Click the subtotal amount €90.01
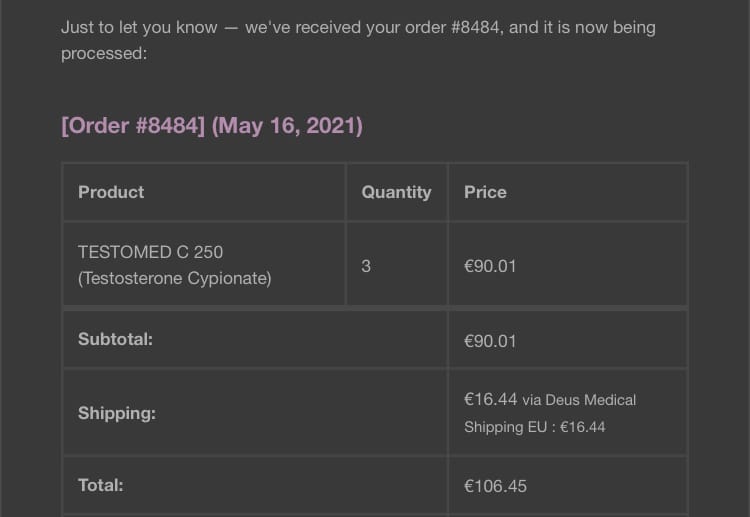 pos(490,341)
